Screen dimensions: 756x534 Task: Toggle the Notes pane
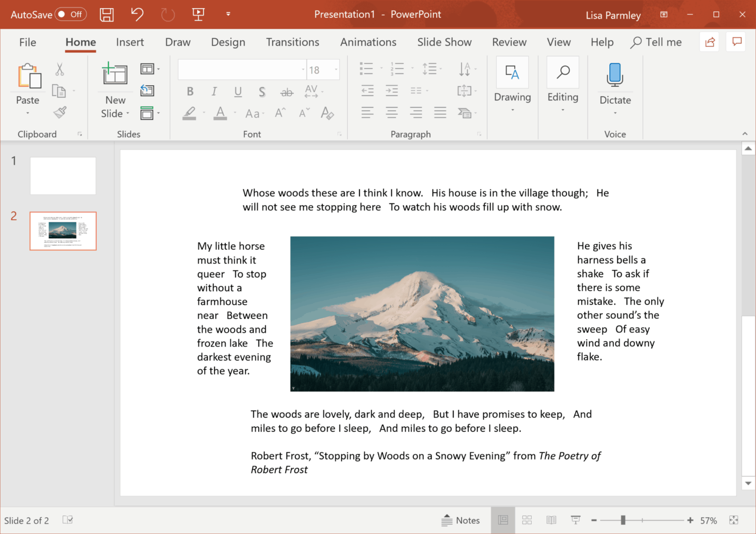coord(461,520)
